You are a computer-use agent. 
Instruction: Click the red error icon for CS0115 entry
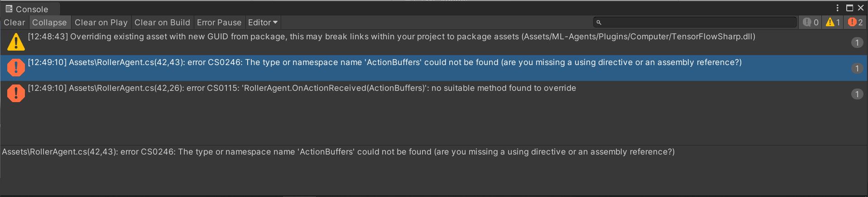(16, 94)
